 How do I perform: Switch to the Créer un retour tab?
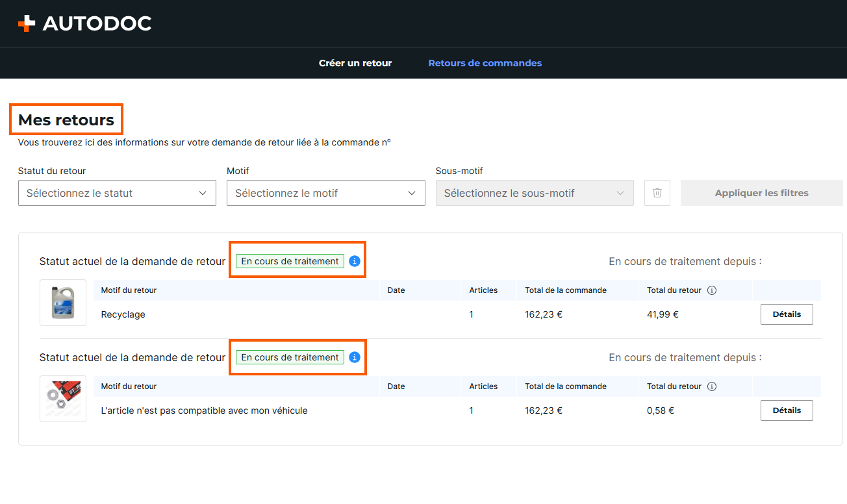(355, 63)
